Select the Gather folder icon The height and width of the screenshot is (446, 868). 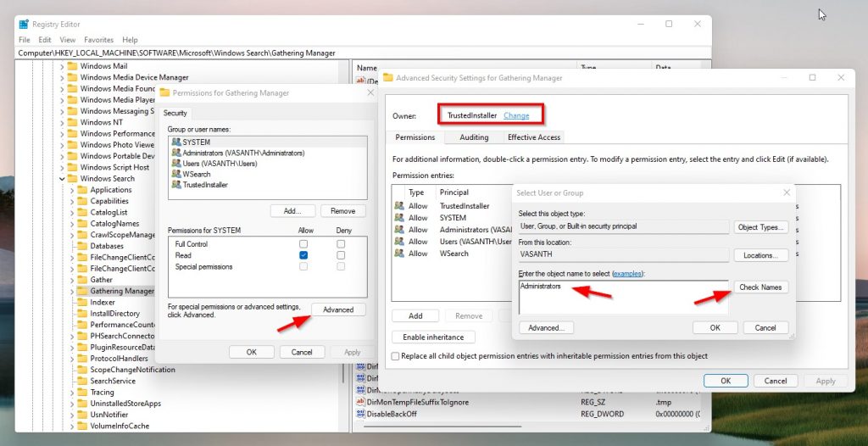tap(82, 280)
